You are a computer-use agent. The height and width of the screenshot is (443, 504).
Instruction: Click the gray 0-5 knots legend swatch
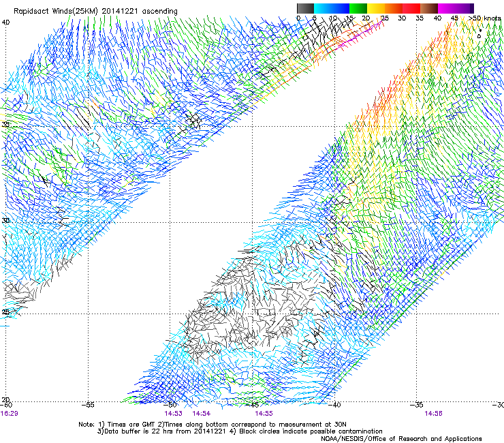[x=305, y=8]
